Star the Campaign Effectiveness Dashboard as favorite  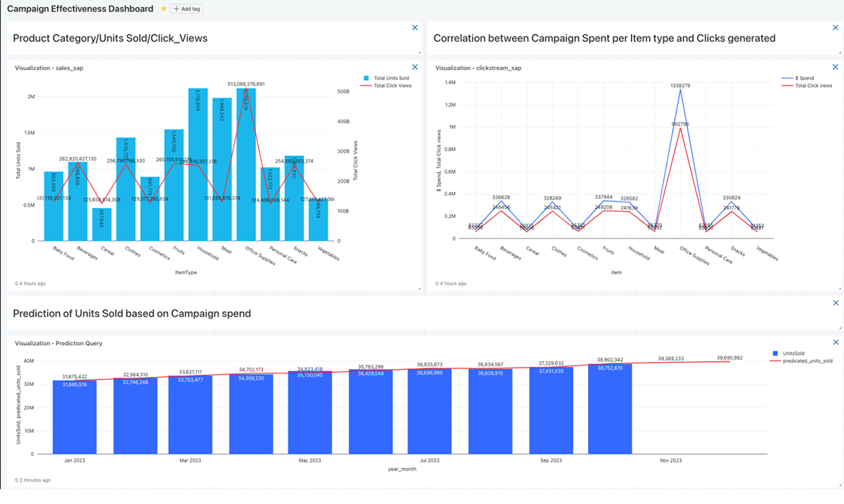coord(164,9)
